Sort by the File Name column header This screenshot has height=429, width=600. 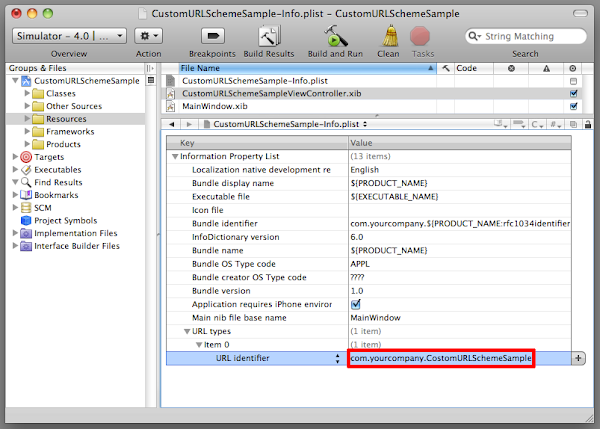tap(308, 68)
